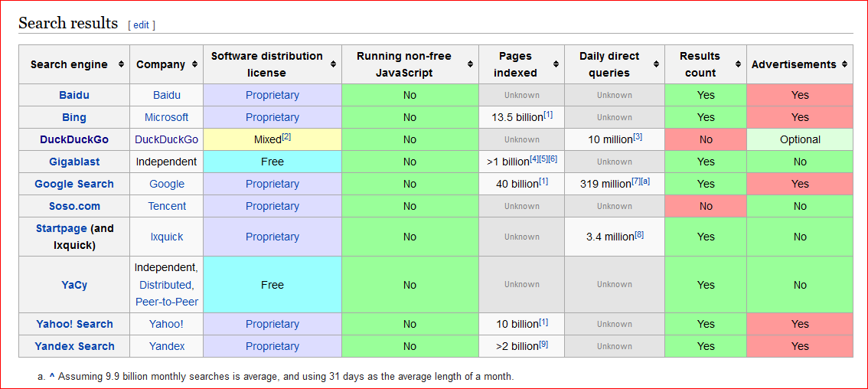Open the YaCy search engine link

[74, 285]
